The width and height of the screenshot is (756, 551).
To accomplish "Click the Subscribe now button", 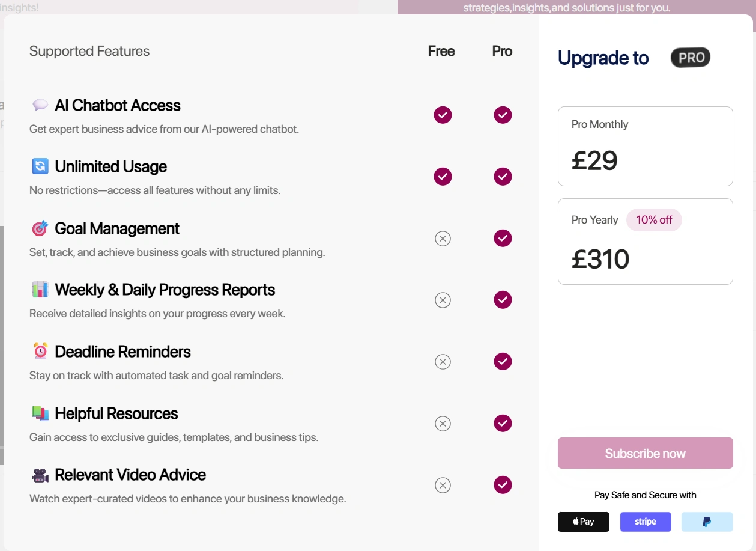I will (x=645, y=453).
